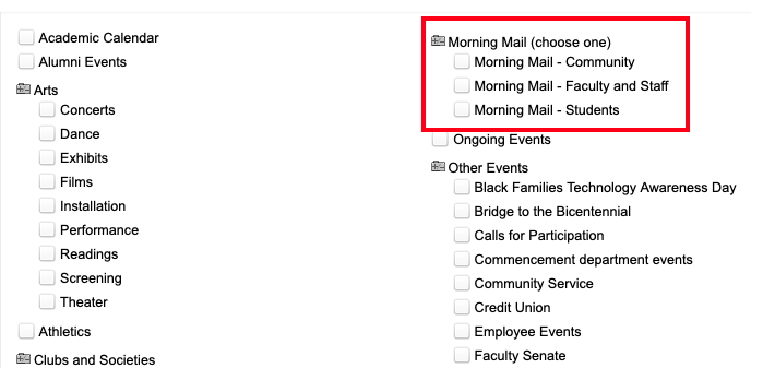Collapse the Clubs and Societies group icon

pos(23,359)
